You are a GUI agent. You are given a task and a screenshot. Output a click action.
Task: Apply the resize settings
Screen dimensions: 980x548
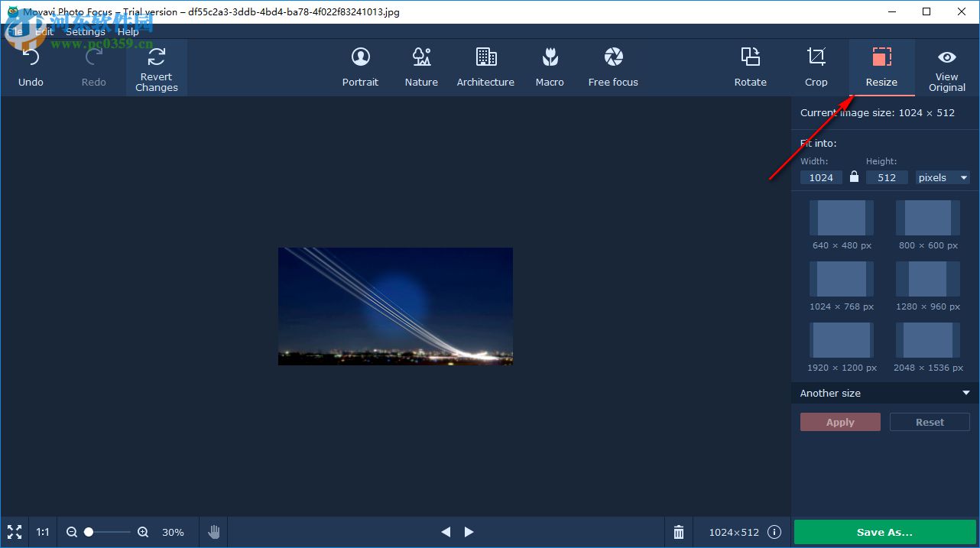point(840,422)
